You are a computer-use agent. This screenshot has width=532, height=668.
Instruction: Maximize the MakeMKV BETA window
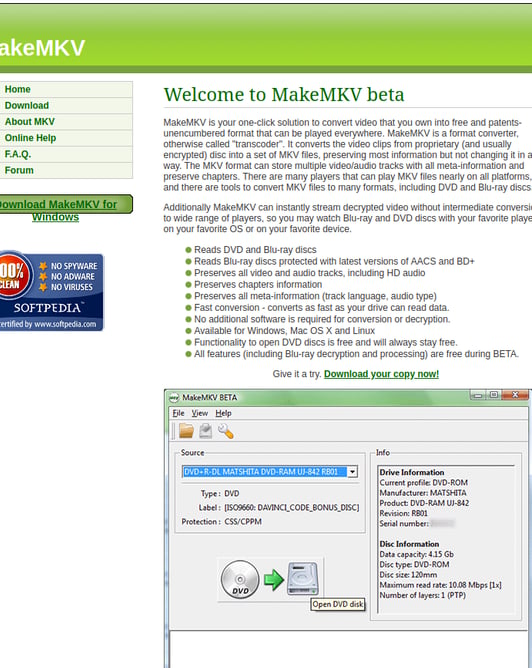pyautogui.click(x=494, y=395)
